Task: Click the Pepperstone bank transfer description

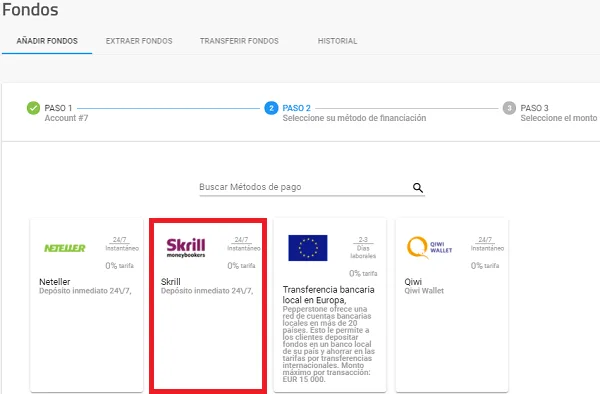Action: [x=329, y=344]
